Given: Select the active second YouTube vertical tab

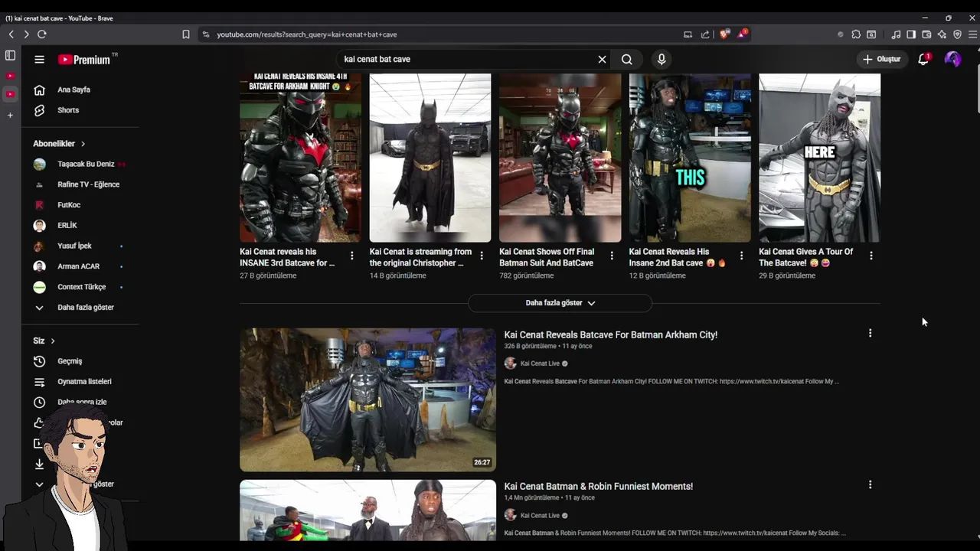Looking at the screenshot, I should (x=10, y=94).
